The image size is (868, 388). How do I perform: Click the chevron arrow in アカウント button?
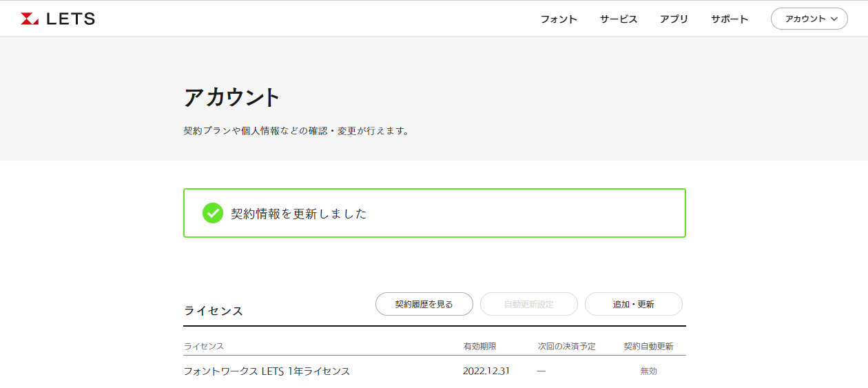click(x=834, y=19)
